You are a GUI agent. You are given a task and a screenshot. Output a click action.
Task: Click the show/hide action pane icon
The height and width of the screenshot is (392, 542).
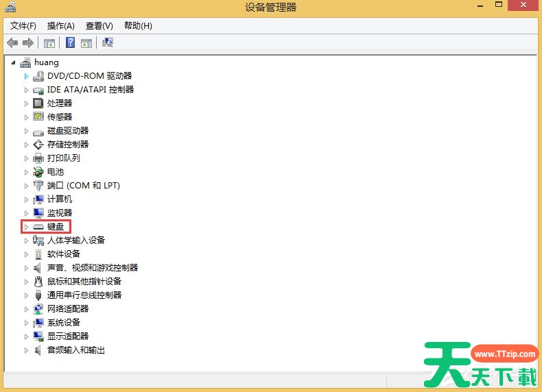pyautogui.click(x=86, y=43)
